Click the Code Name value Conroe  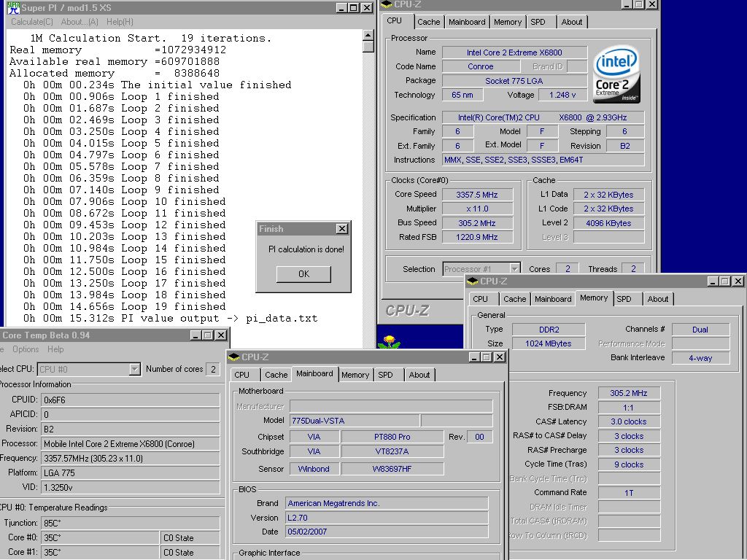pos(480,66)
